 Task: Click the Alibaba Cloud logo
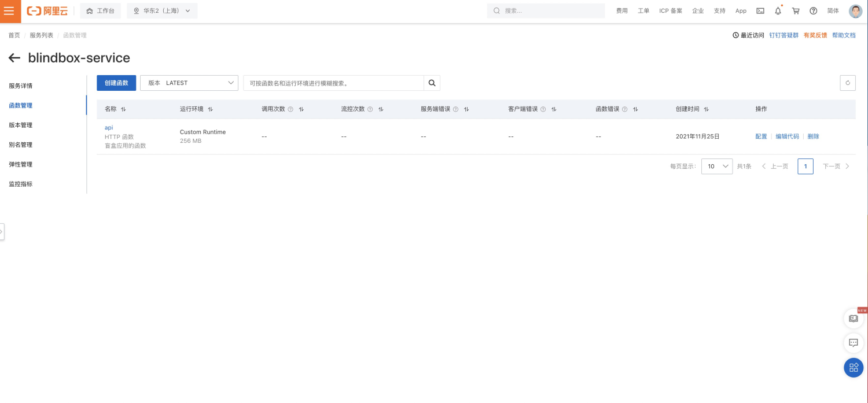click(x=47, y=11)
